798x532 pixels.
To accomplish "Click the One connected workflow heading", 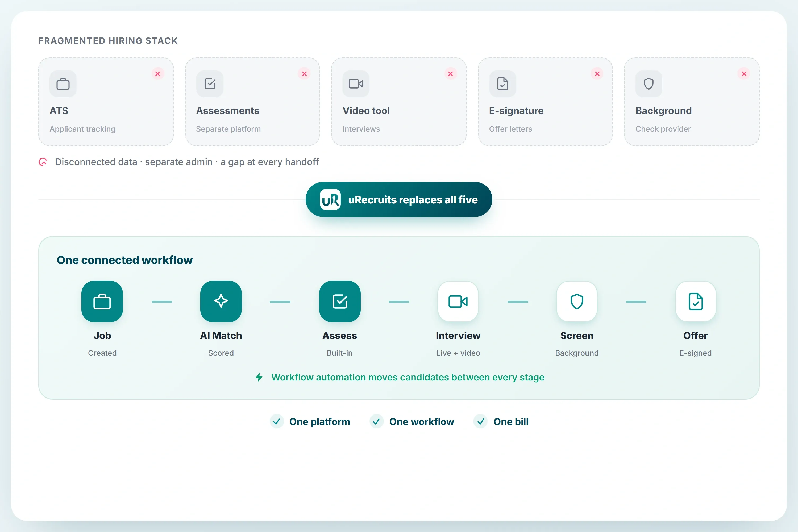I will [x=124, y=260].
